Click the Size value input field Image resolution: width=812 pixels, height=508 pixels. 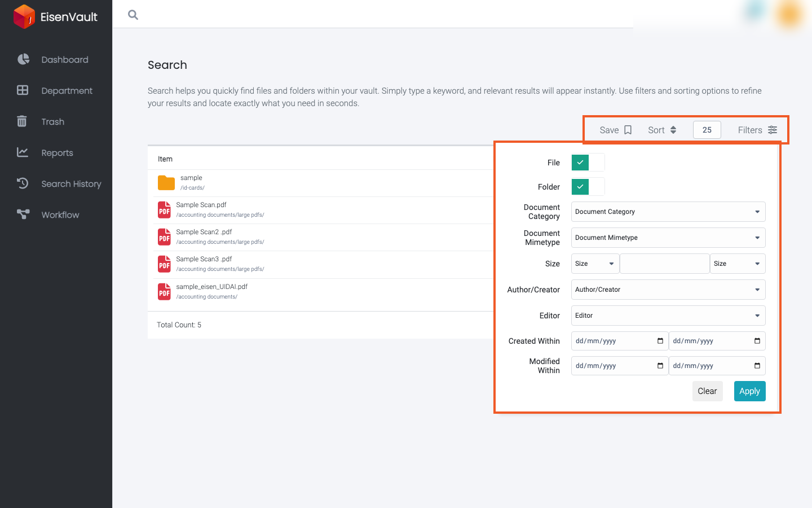(x=665, y=264)
